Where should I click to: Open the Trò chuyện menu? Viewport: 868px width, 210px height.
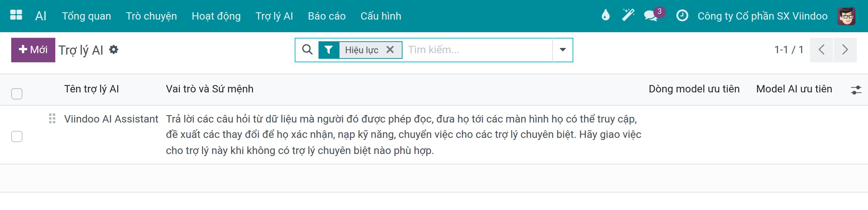coord(151,16)
